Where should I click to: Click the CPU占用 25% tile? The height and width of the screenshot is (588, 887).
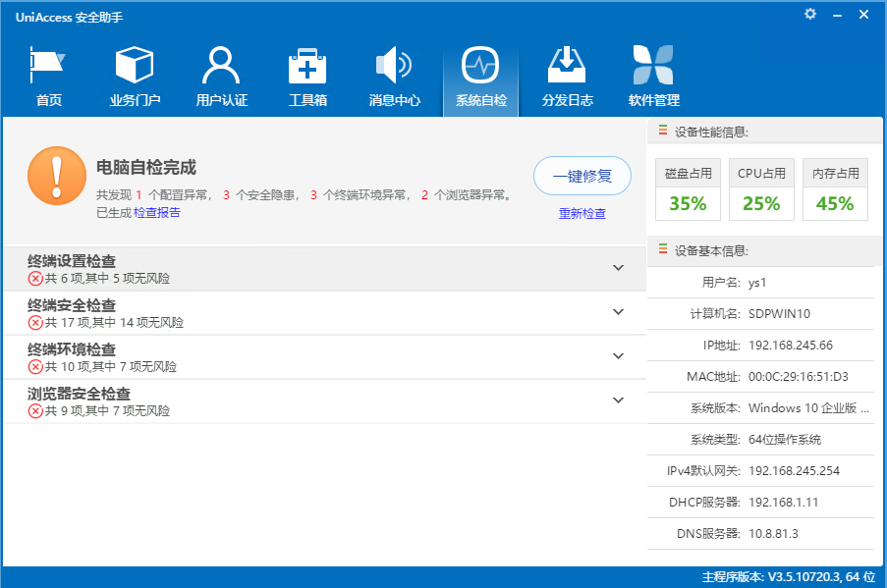[x=761, y=189]
